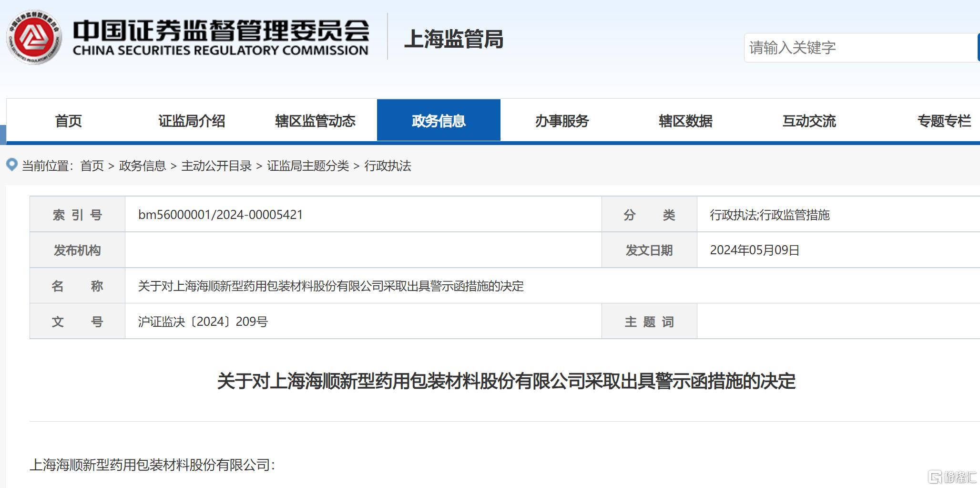Image resolution: width=980 pixels, height=488 pixels.
Task: Click the 上海监管局 header text
Action: click(454, 39)
